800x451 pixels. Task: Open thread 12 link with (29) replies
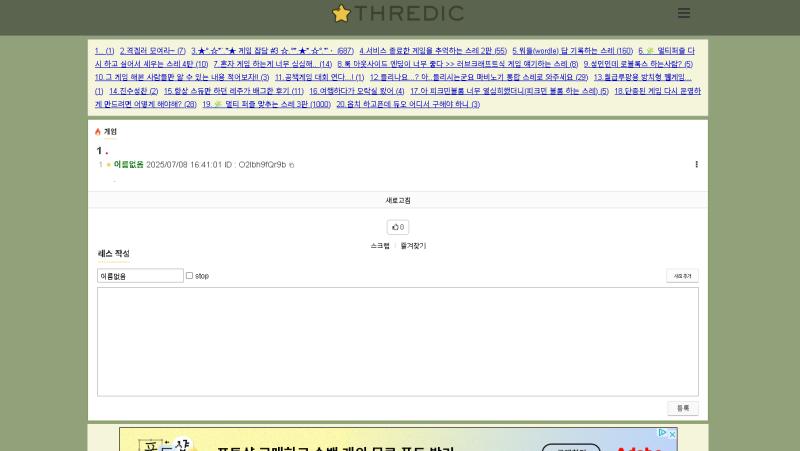[x=479, y=78]
